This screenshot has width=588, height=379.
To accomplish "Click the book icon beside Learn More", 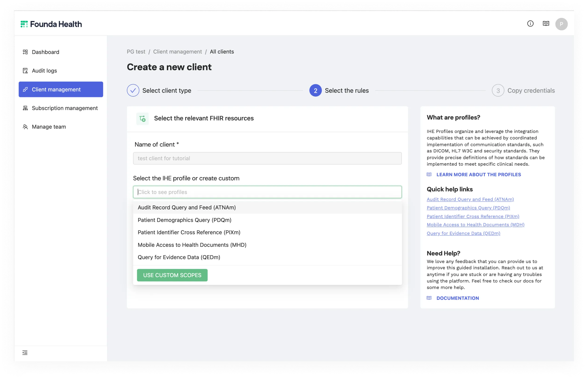I will click(x=429, y=175).
